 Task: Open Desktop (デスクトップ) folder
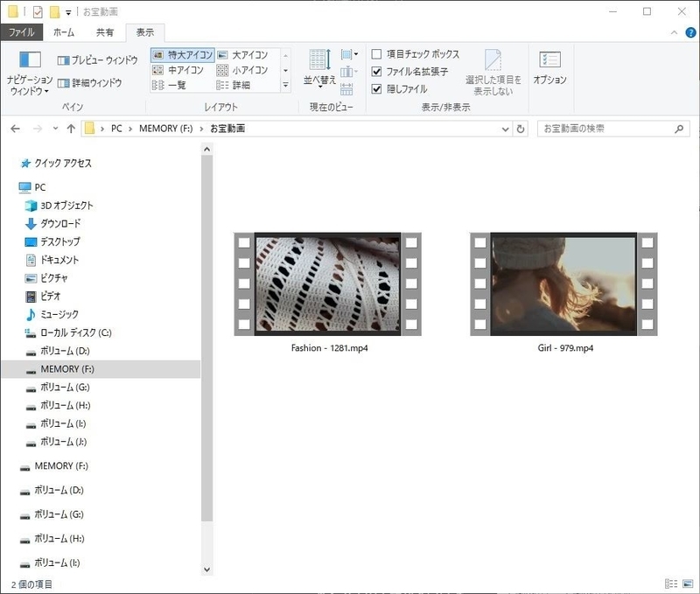point(52,241)
